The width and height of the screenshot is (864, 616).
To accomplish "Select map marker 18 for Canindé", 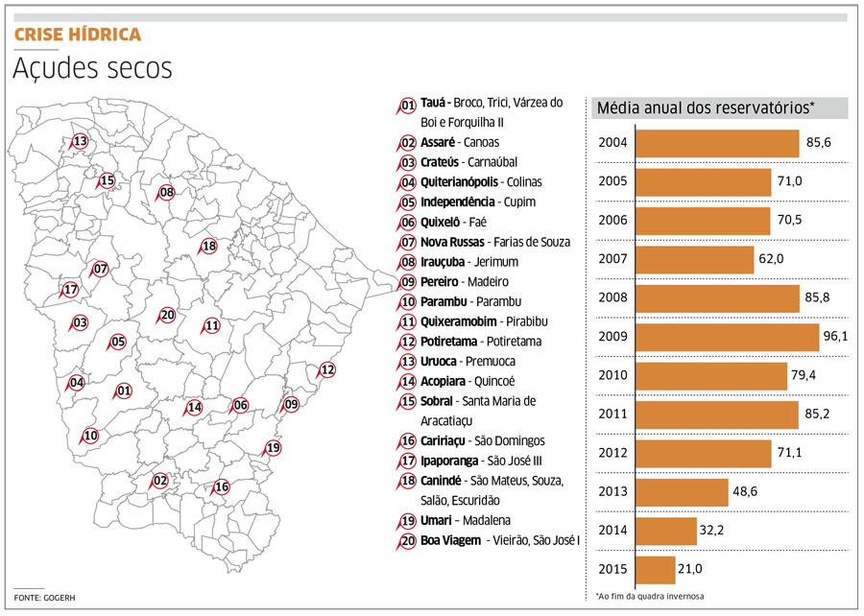I will (x=209, y=246).
